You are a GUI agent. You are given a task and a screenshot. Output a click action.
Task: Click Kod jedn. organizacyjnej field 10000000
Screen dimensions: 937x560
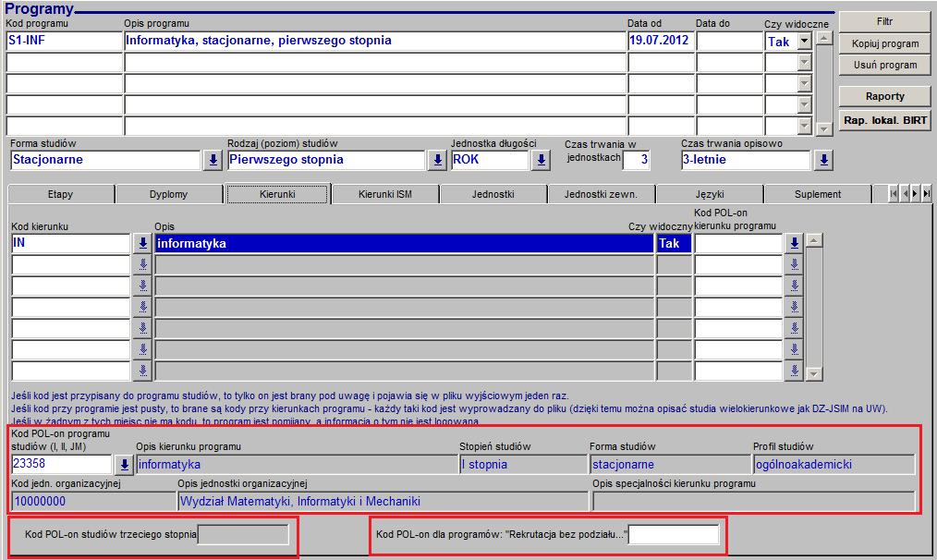pyautogui.click(x=94, y=502)
